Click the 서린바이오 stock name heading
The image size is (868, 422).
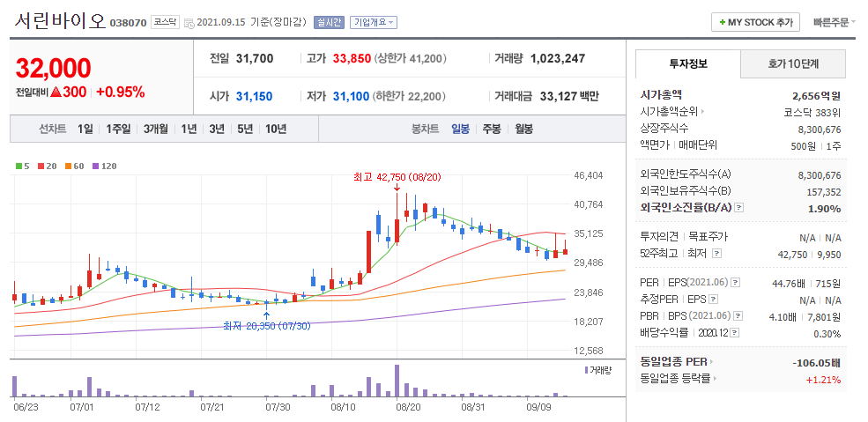tap(60, 21)
